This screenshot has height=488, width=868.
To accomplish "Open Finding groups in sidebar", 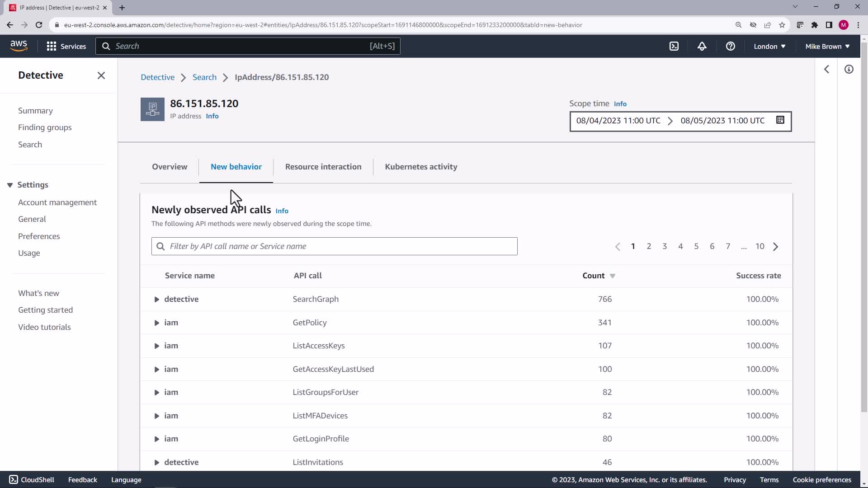I will click(45, 127).
